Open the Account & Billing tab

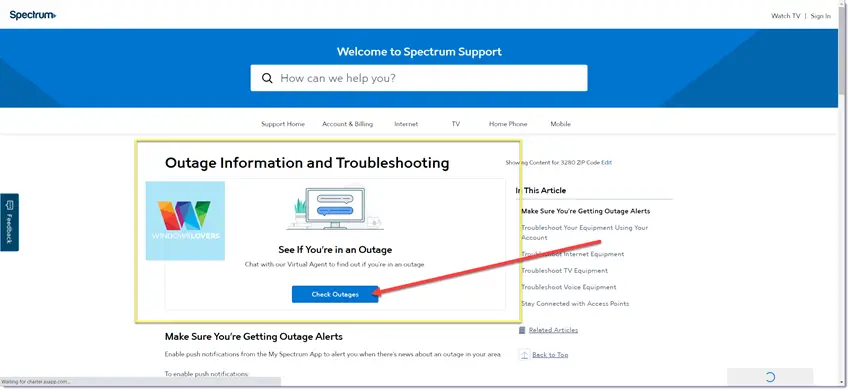(347, 124)
